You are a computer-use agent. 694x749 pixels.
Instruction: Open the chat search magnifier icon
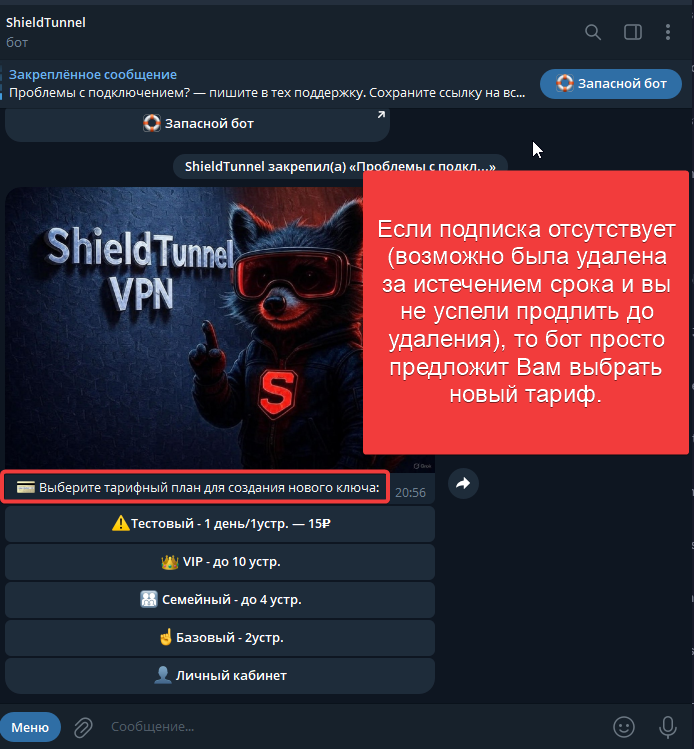593,32
